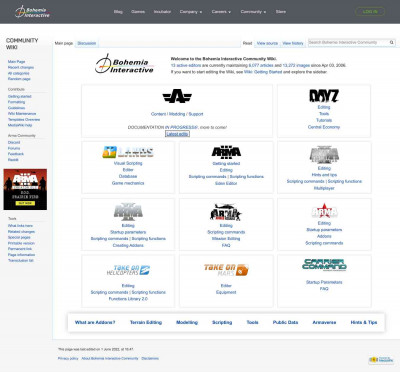
Task: Focus the wiki search input field
Action: 348,43
